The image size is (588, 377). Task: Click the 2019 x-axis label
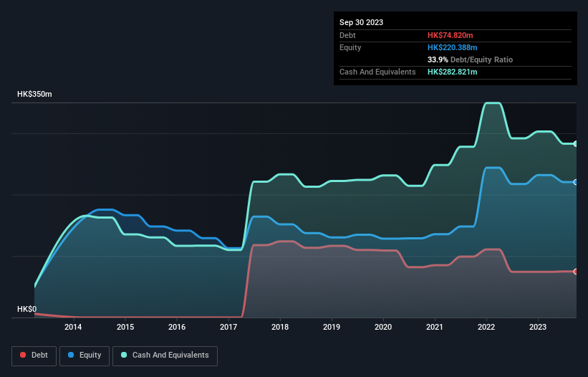pos(332,327)
